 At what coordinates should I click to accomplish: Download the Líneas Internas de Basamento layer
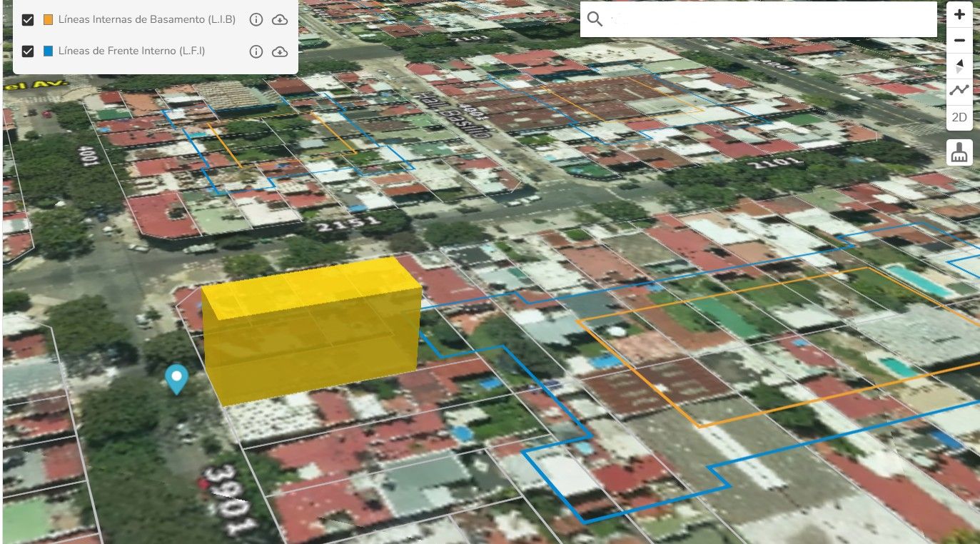pyautogui.click(x=280, y=20)
